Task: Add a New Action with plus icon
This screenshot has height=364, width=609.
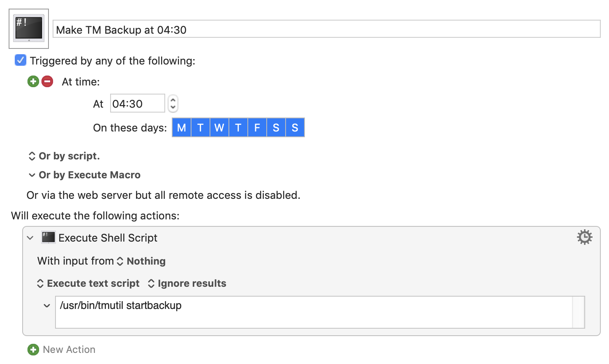Action: [33, 350]
